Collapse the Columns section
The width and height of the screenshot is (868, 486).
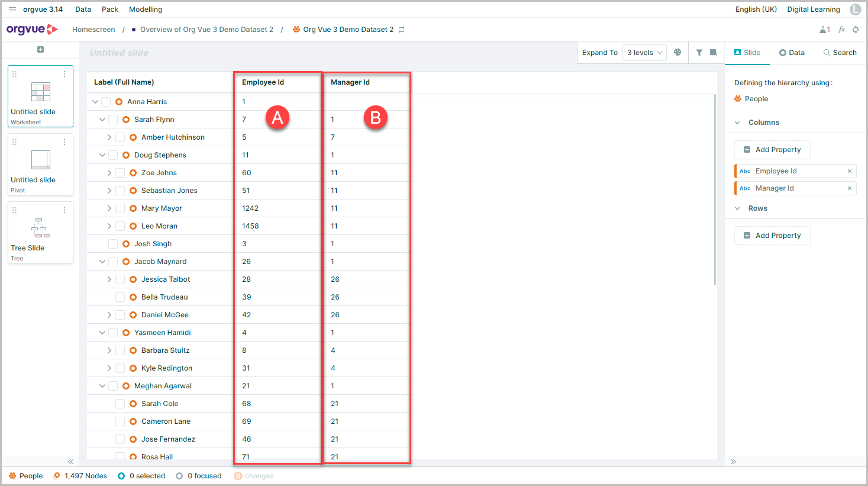(x=737, y=123)
